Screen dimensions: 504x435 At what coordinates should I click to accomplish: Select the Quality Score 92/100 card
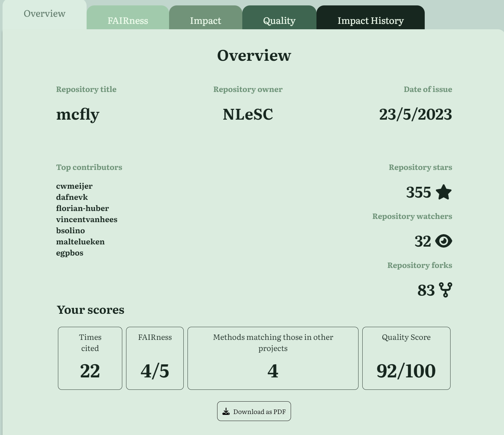tap(406, 358)
